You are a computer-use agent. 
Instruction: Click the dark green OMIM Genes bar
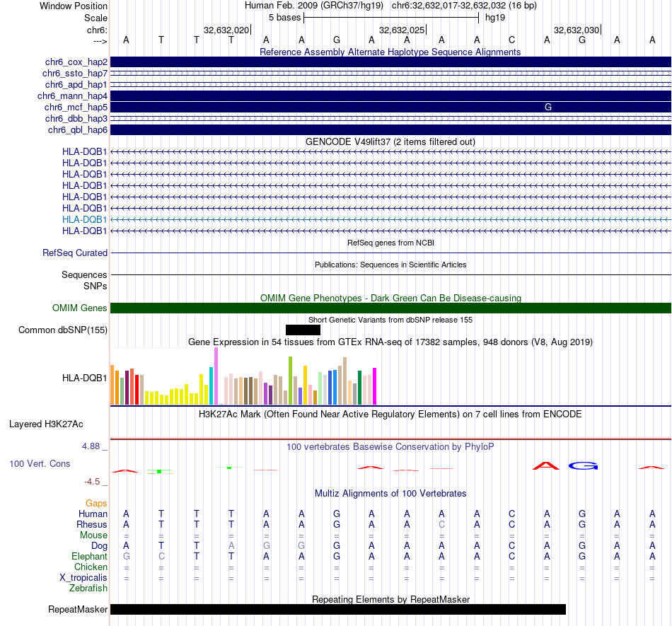click(x=390, y=308)
